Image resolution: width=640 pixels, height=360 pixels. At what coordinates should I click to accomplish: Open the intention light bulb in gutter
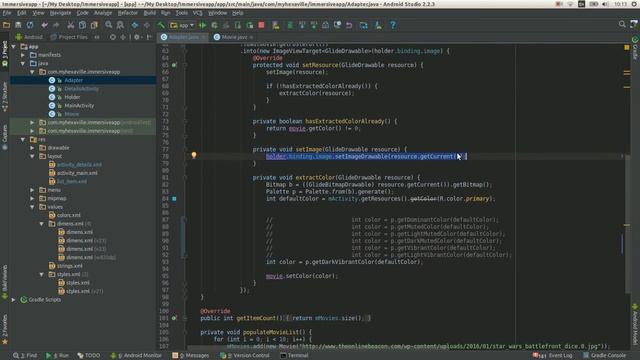pos(194,155)
